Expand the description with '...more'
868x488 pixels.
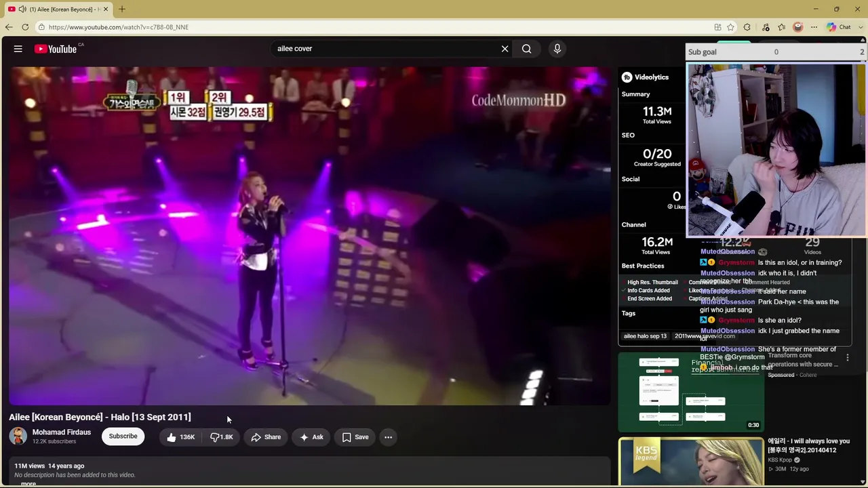(x=28, y=484)
